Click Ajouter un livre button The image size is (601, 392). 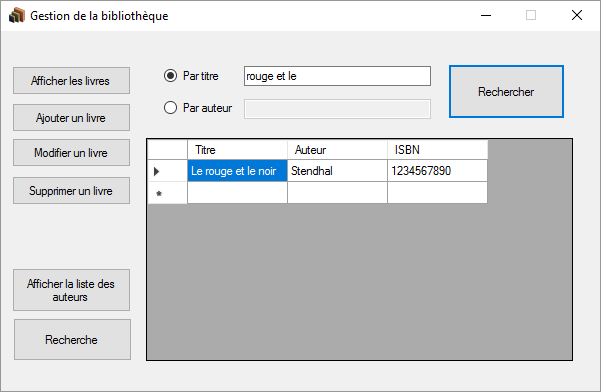point(71,118)
